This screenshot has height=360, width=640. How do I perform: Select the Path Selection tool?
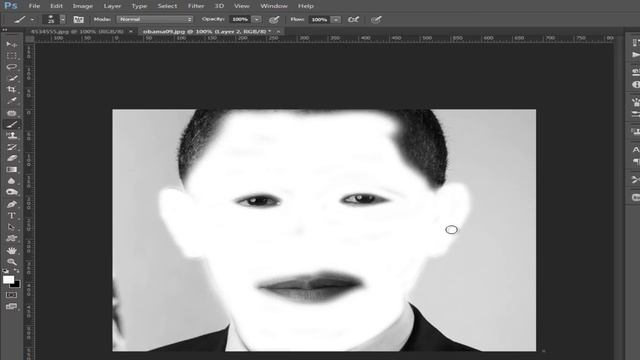coord(11,227)
